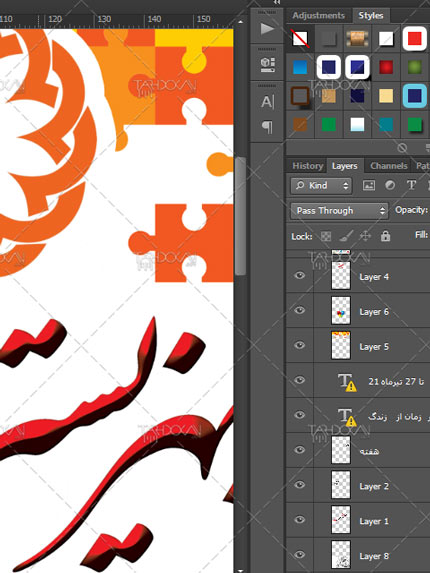Open the 3D panel cube icon
430x573 pixels.
[267, 65]
